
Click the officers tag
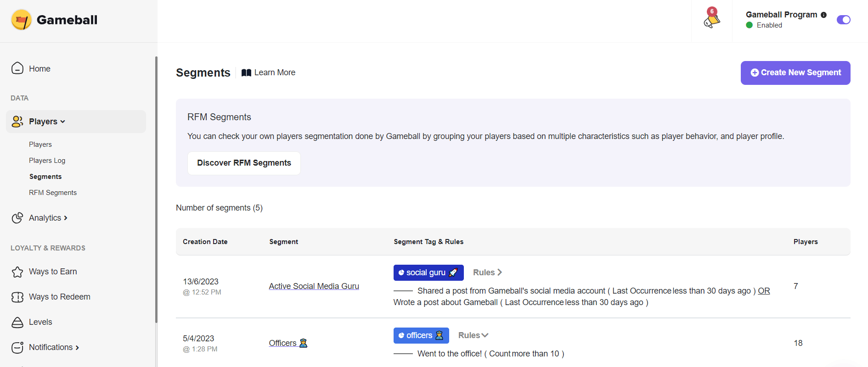(x=421, y=335)
